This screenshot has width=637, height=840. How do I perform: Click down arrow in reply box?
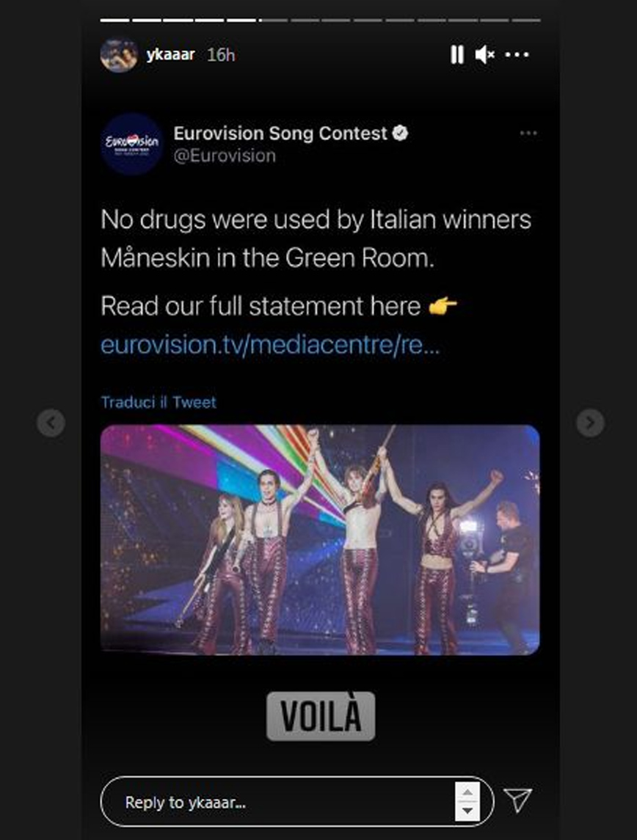[x=467, y=811]
